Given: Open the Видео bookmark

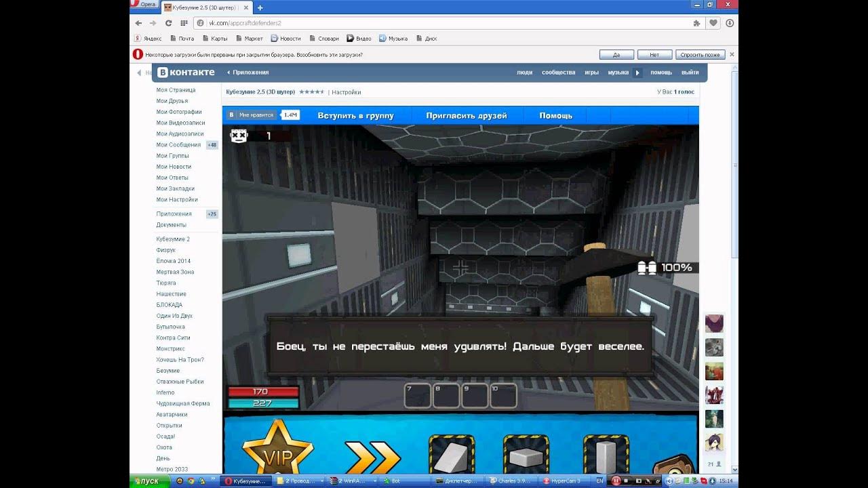Looking at the screenshot, I should (x=359, y=39).
